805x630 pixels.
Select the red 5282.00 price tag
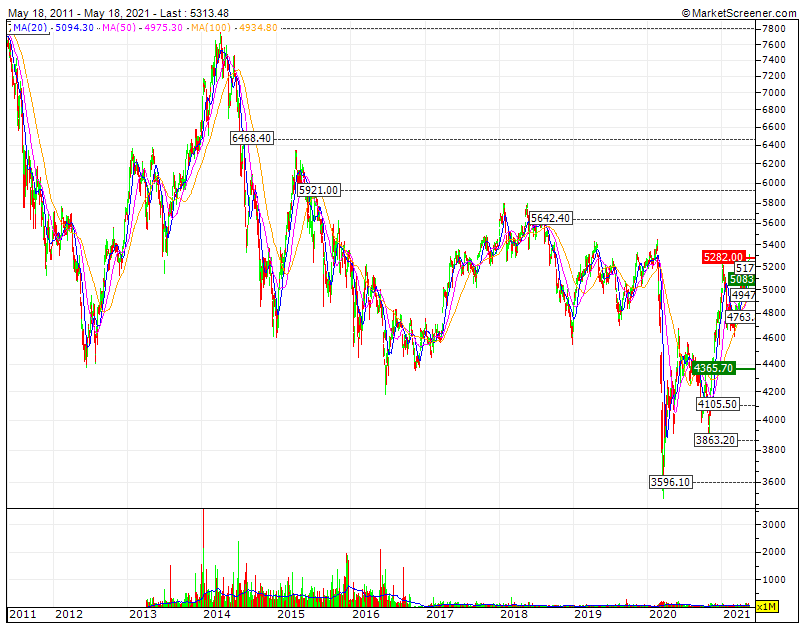click(723, 257)
